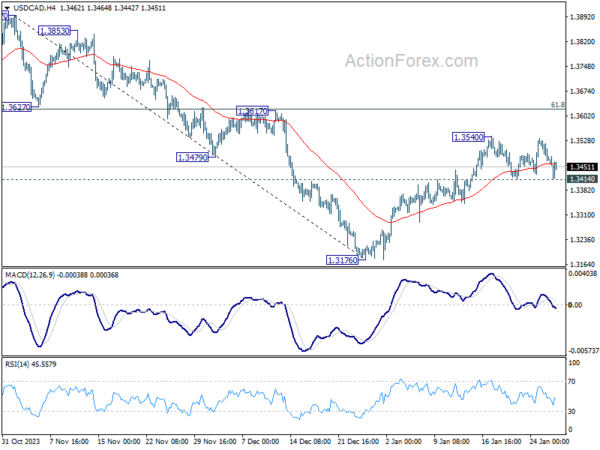Click the 1.31760 low price label
The width and height of the screenshot is (600, 450).
coord(342,260)
